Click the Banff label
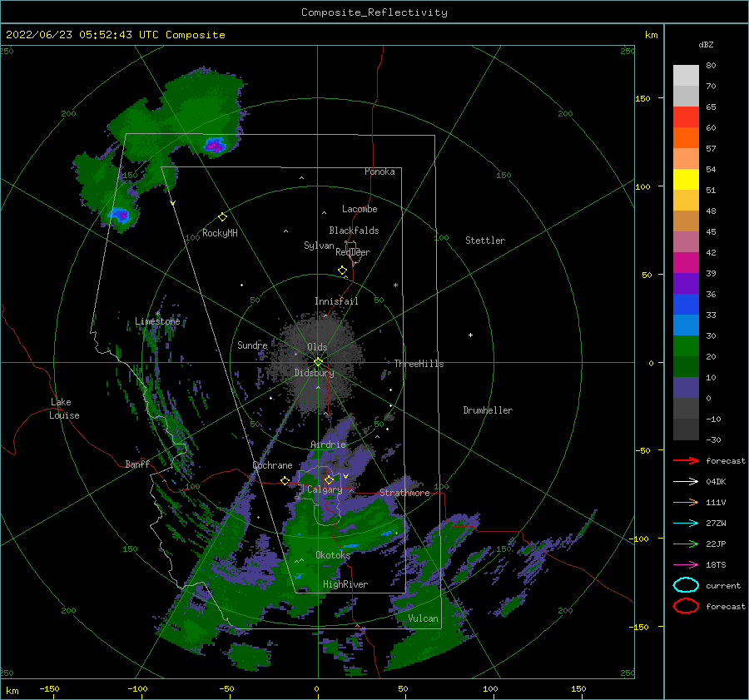This screenshot has width=749, height=700. 137,464
